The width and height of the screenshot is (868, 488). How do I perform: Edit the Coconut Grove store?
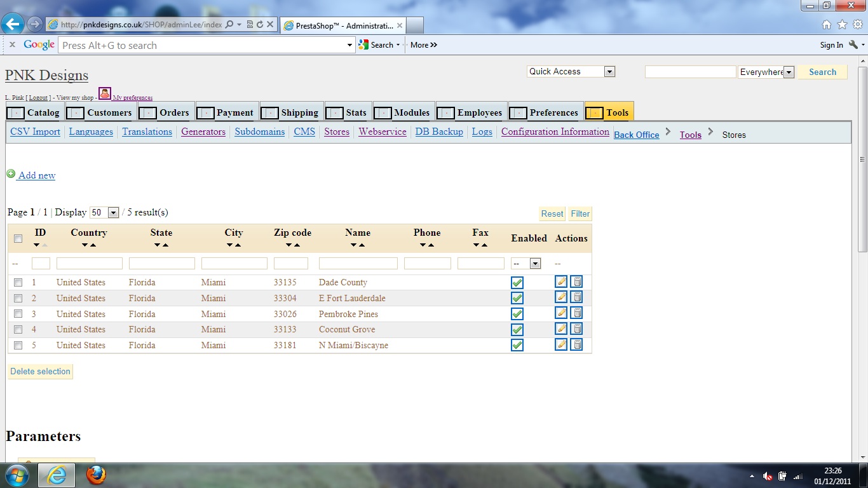(561, 329)
